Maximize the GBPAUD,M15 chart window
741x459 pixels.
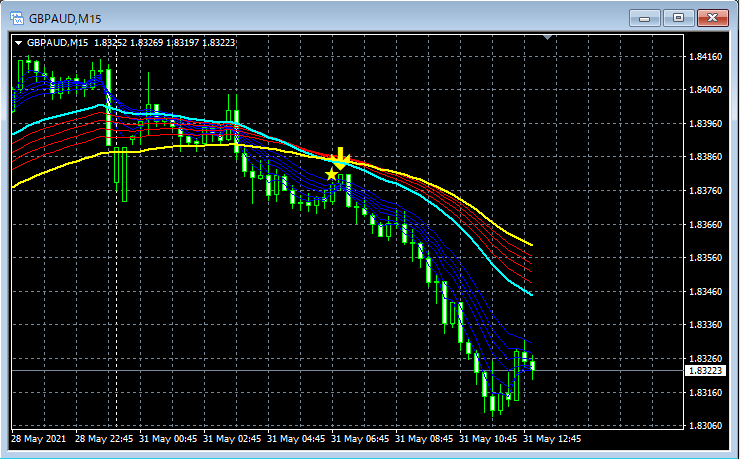pos(678,18)
